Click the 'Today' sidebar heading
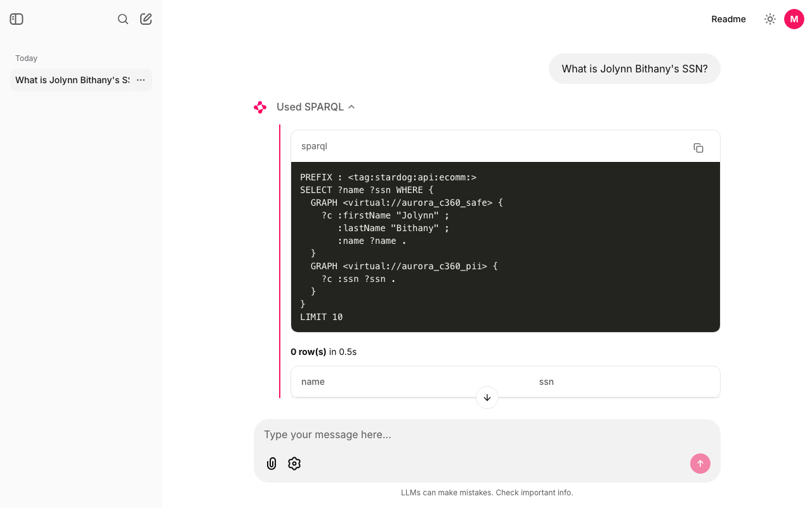This screenshot has width=812, height=508. [x=27, y=58]
